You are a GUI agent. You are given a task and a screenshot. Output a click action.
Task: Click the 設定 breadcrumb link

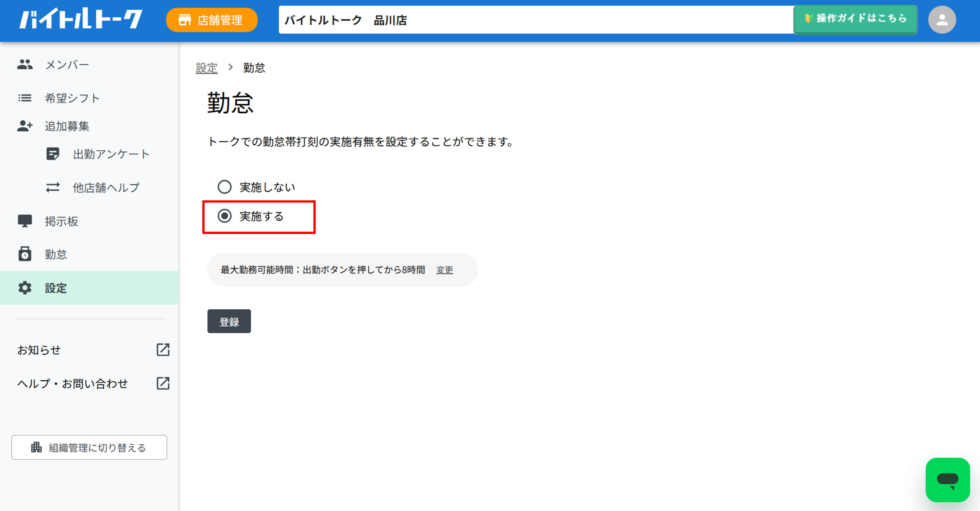point(207,68)
